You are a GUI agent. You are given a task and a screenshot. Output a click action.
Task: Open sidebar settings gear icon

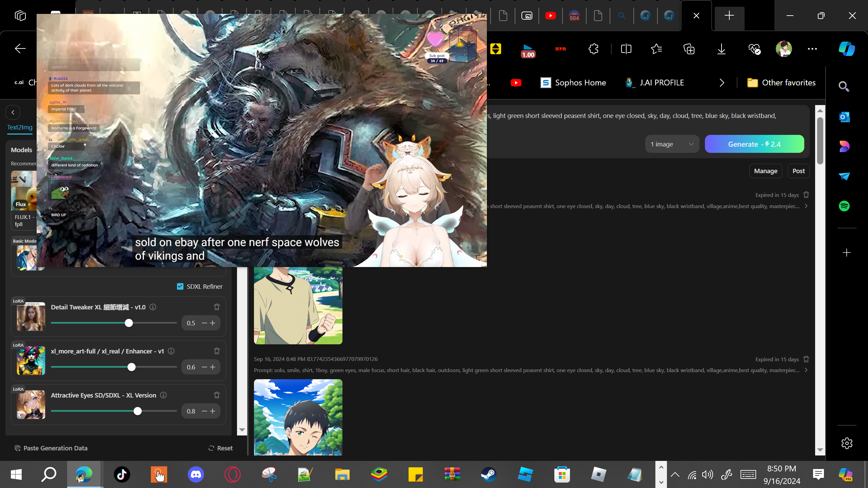[x=847, y=443]
